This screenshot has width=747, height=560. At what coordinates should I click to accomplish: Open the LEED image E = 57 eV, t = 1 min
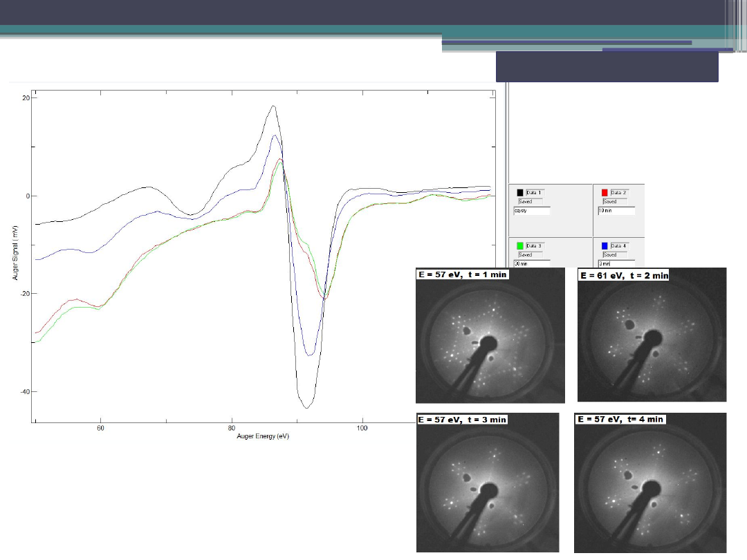(x=490, y=335)
